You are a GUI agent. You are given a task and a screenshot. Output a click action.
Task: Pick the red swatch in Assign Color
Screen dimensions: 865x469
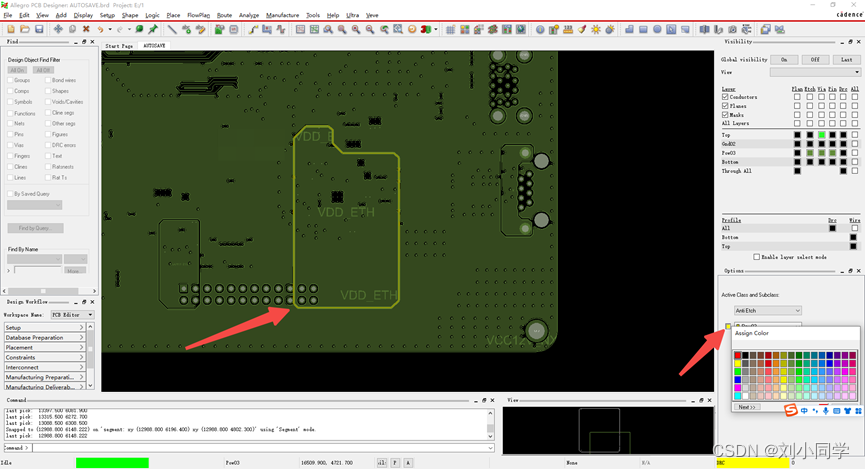[x=738, y=354]
